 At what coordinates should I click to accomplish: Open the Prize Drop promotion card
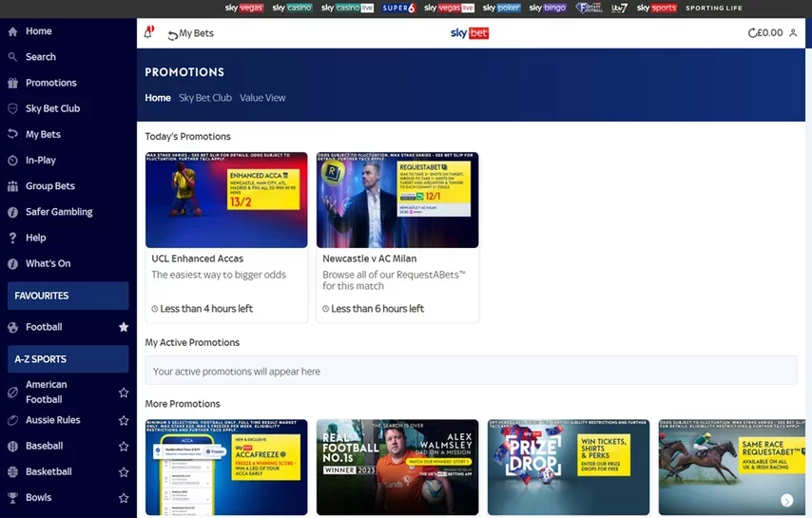coord(568,468)
